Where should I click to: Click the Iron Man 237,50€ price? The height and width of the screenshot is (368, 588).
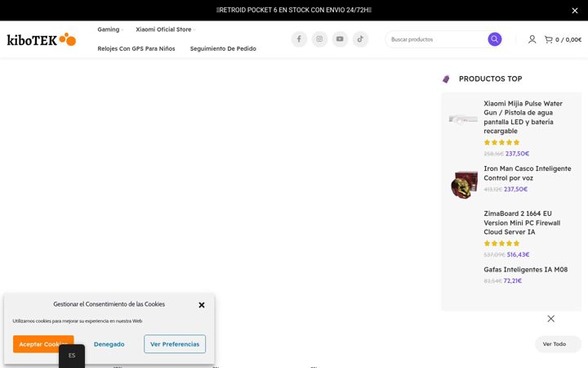pyautogui.click(x=515, y=189)
